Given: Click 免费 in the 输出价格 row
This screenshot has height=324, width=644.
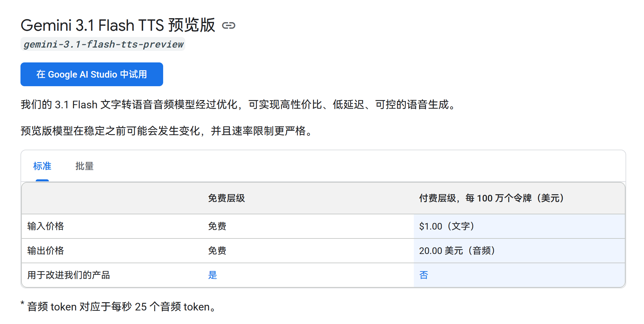Looking at the screenshot, I should click(x=217, y=251).
